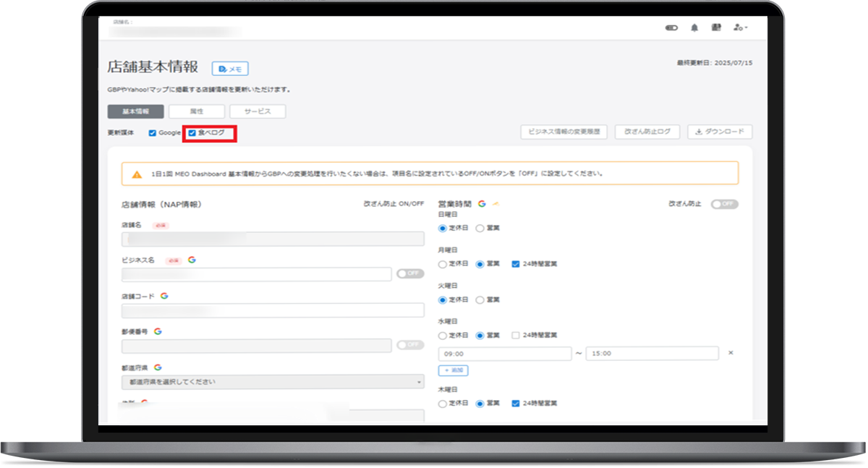The image size is (868, 468).
Task: Click the Google icon beside 営業時間
Action: [482, 204]
